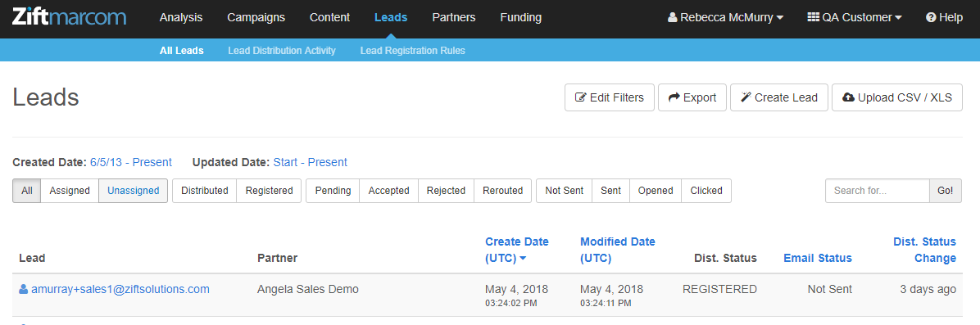Screen dimensions: 980x325
Task: Click the Edit Filters button
Action: click(x=610, y=97)
